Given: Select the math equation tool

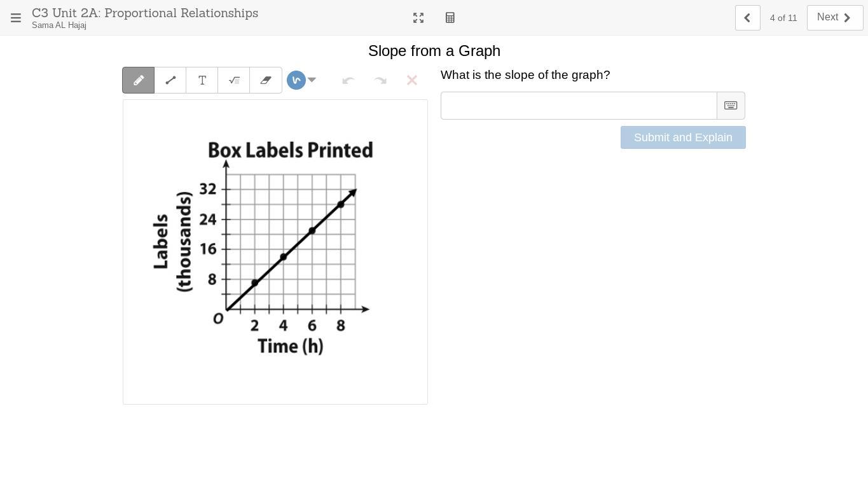Looking at the screenshot, I should [x=234, y=80].
